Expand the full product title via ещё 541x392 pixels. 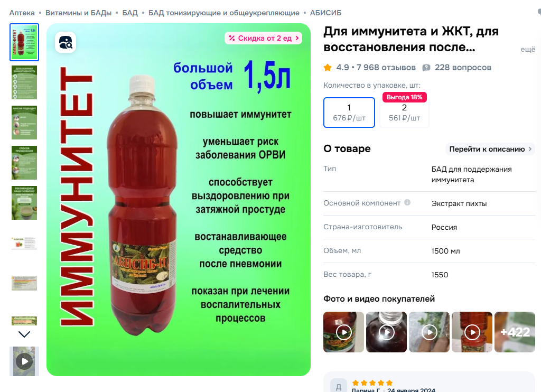tap(528, 49)
